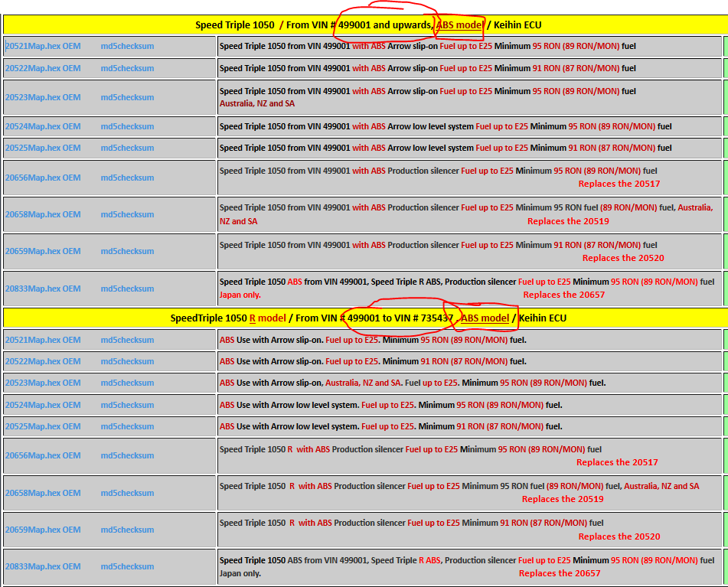This screenshot has width=728, height=587.
Task: Open 20525Map.hex OEM in the VIN upwards section
Action: pos(43,148)
